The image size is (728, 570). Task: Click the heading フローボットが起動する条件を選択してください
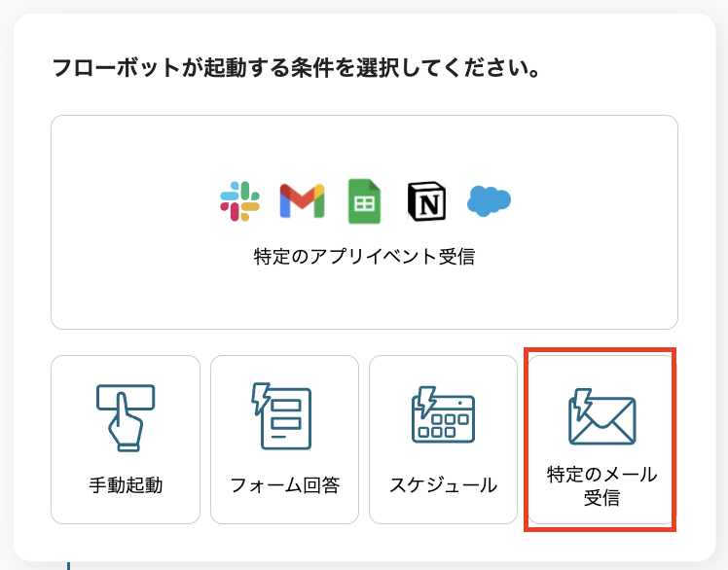tap(296, 68)
